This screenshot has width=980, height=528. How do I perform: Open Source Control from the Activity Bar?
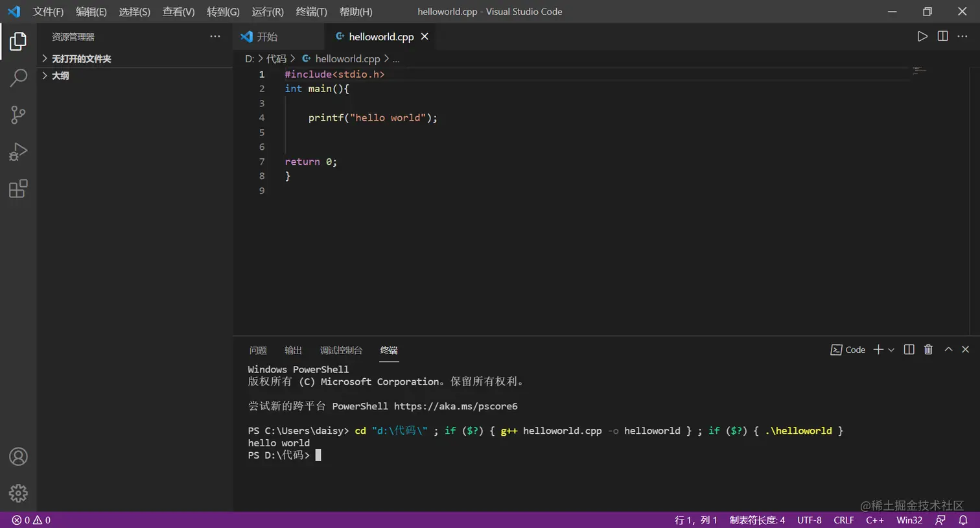click(18, 114)
